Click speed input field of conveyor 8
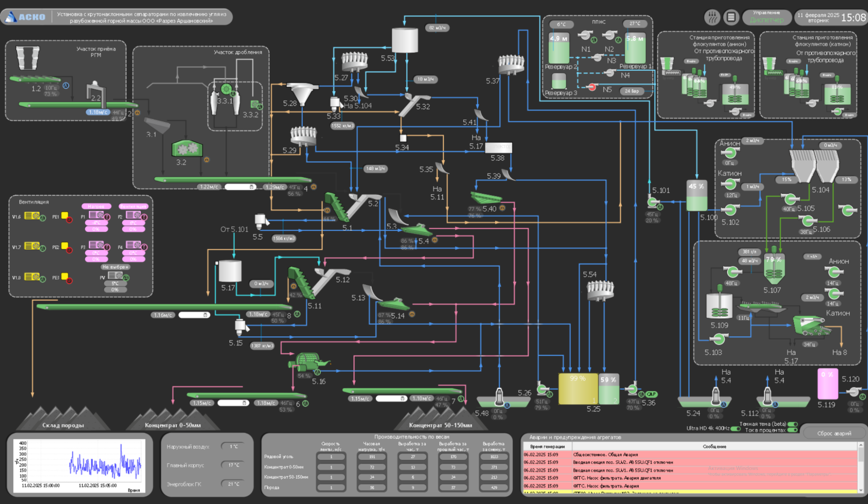 click(x=194, y=315)
